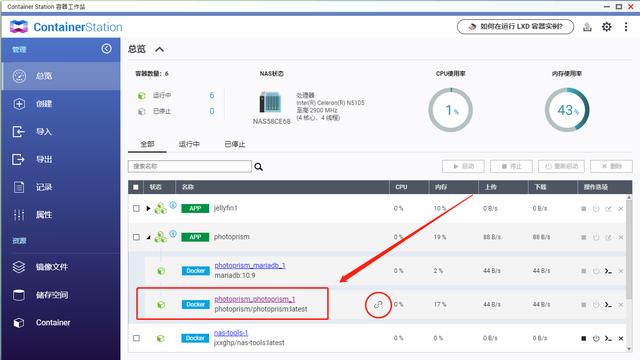The image size is (640, 360).
Task: Open the 导入 import sidebar item
Action: coord(61,131)
